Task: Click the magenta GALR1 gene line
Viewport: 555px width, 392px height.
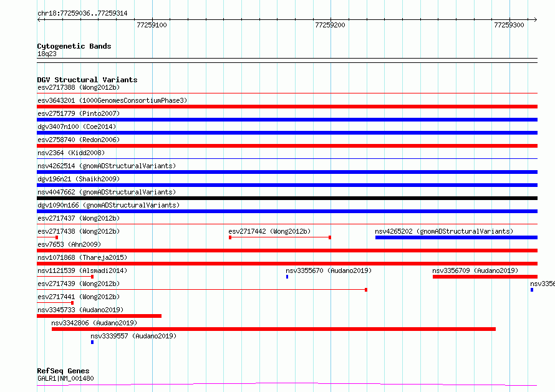Action: click(x=287, y=385)
